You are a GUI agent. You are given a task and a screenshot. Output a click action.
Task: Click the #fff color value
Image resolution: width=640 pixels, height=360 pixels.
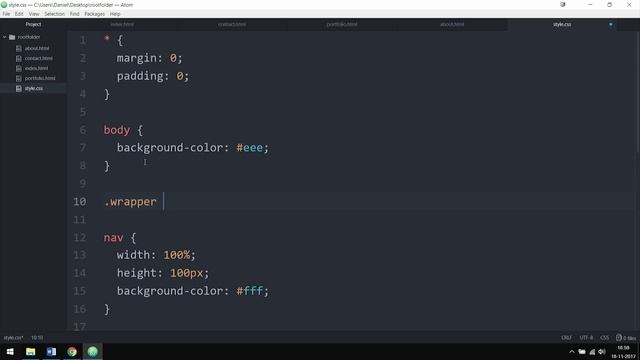[249, 291]
